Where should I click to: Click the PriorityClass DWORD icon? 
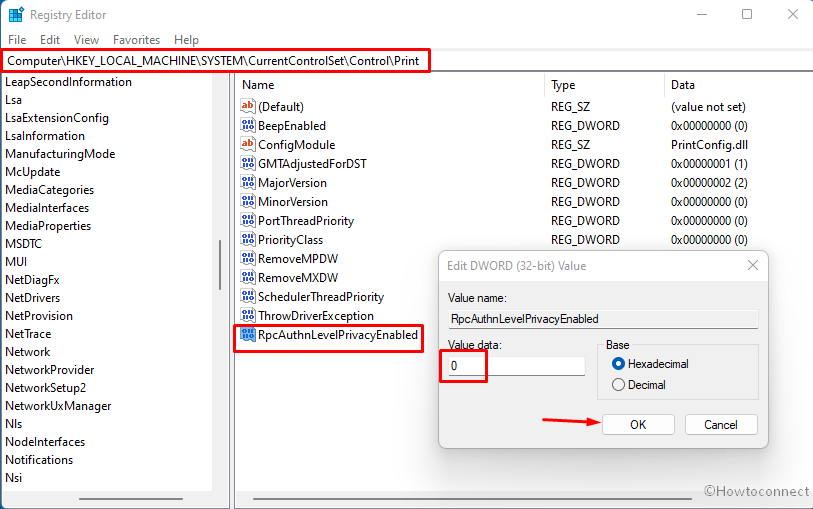(248, 239)
